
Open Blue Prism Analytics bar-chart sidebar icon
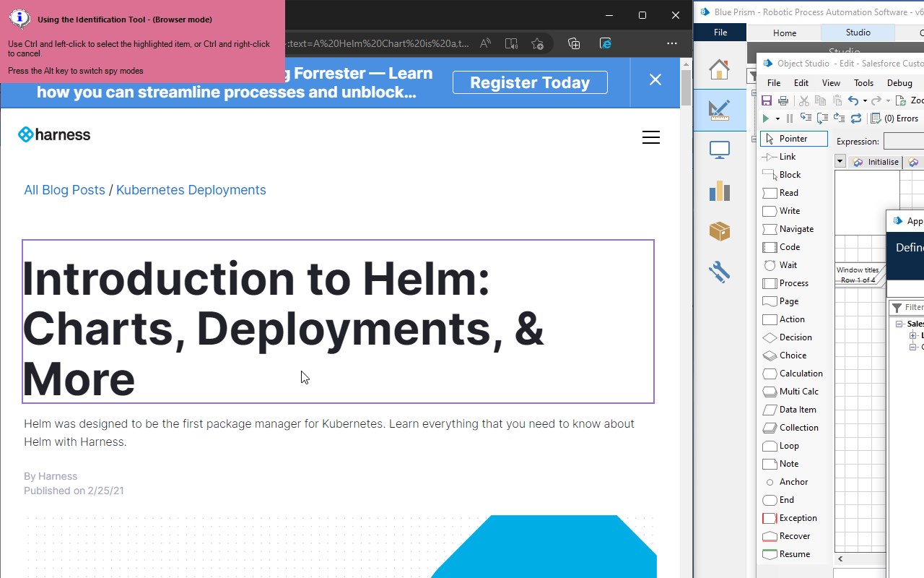tap(719, 191)
